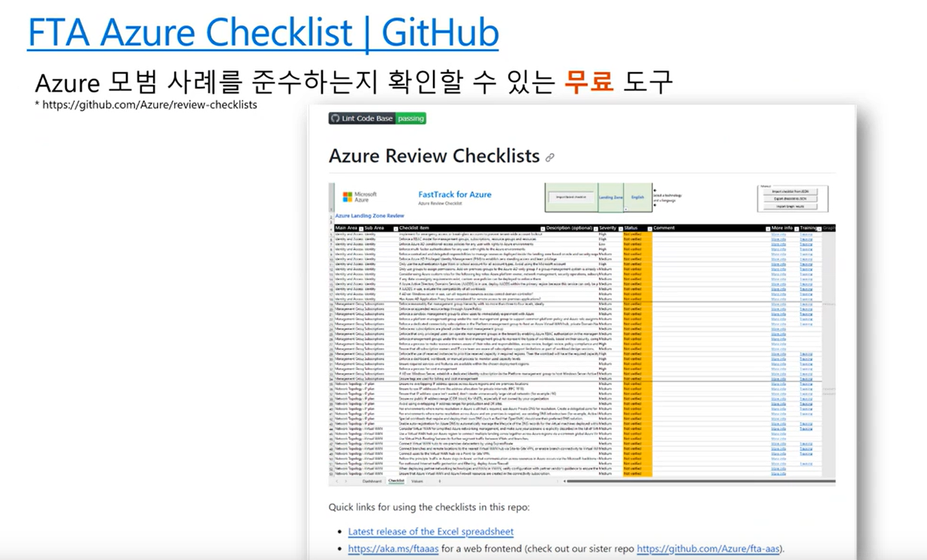The height and width of the screenshot is (560, 927).
Task: Open the FTA Azure Checklist GitHub title link
Action: pyautogui.click(x=263, y=32)
